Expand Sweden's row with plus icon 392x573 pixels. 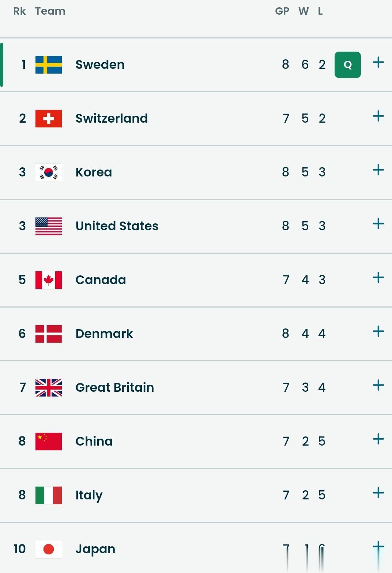pyautogui.click(x=378, y=63)
